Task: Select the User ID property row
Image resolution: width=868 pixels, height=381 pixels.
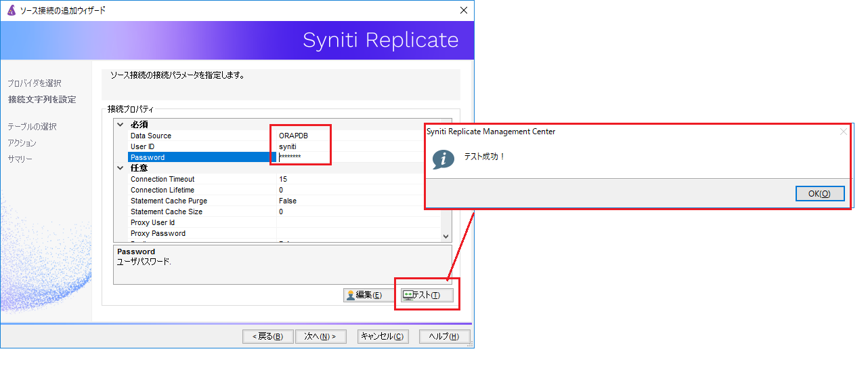Action: click(284, 146)
